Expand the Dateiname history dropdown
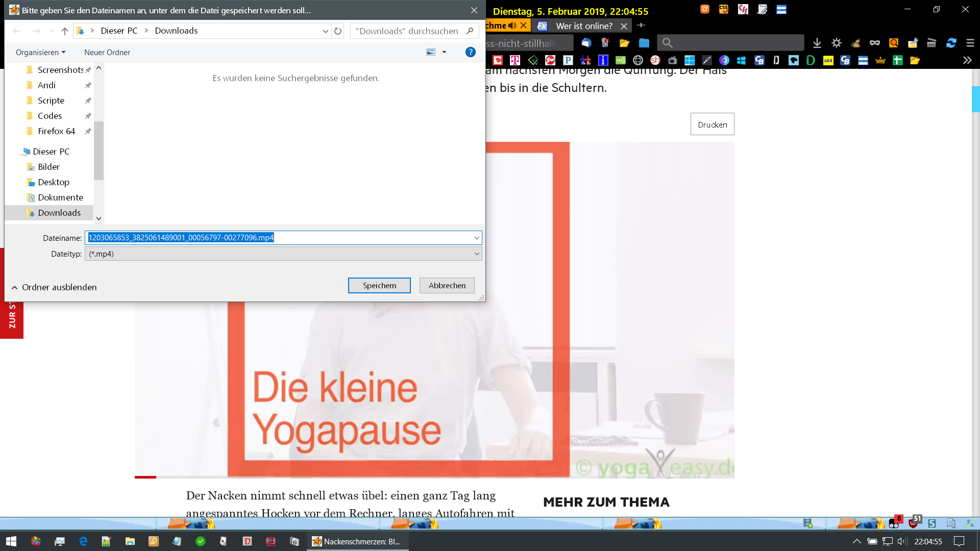 476,238
